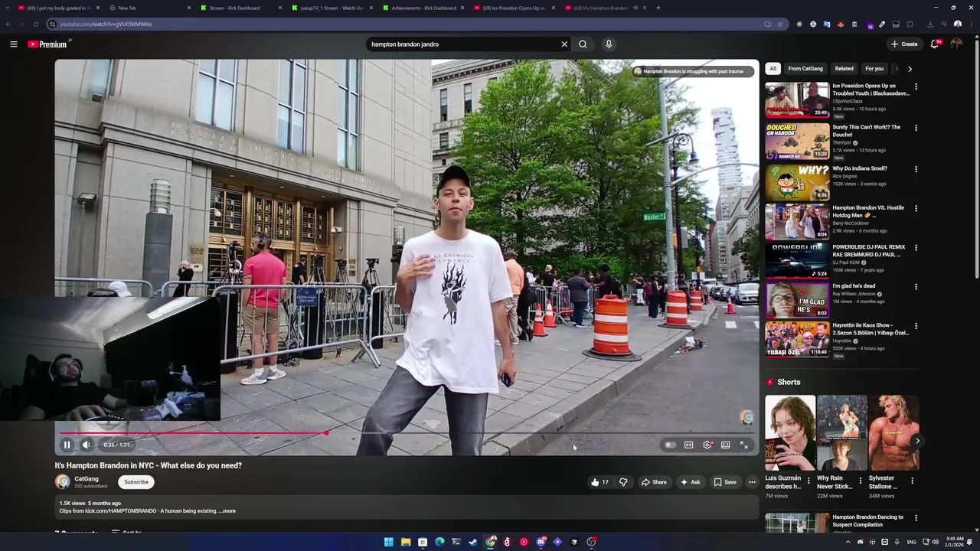Switch to Achievements - Kick Dashboard tab
Image resolution: width=980 pixels, height=551 pixels.
[424, 8]
